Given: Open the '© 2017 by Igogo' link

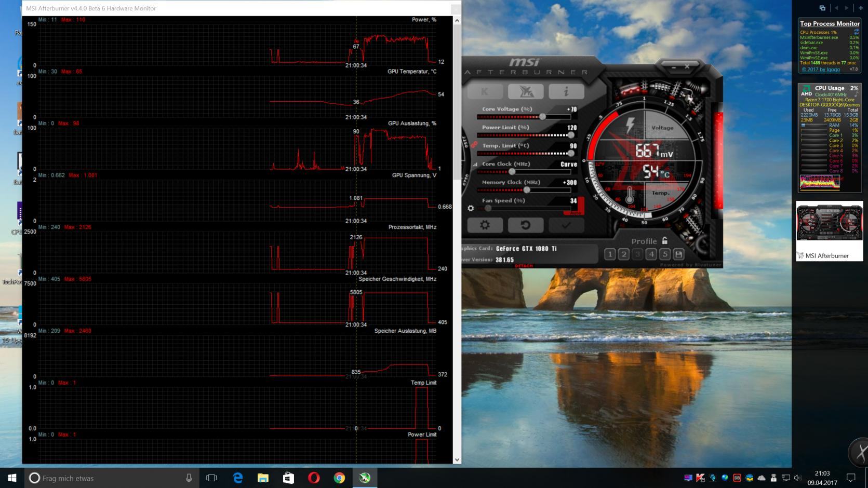Looking at the screenshot, I should point(821,69).
